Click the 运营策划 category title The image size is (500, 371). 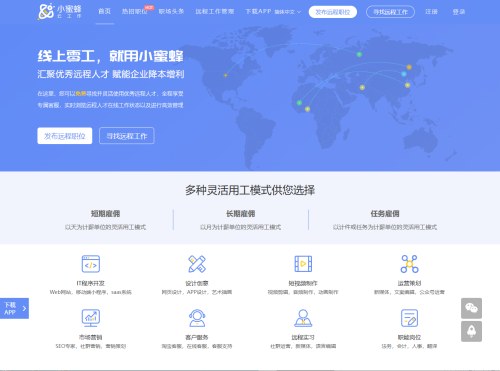[x=409, y=283]
